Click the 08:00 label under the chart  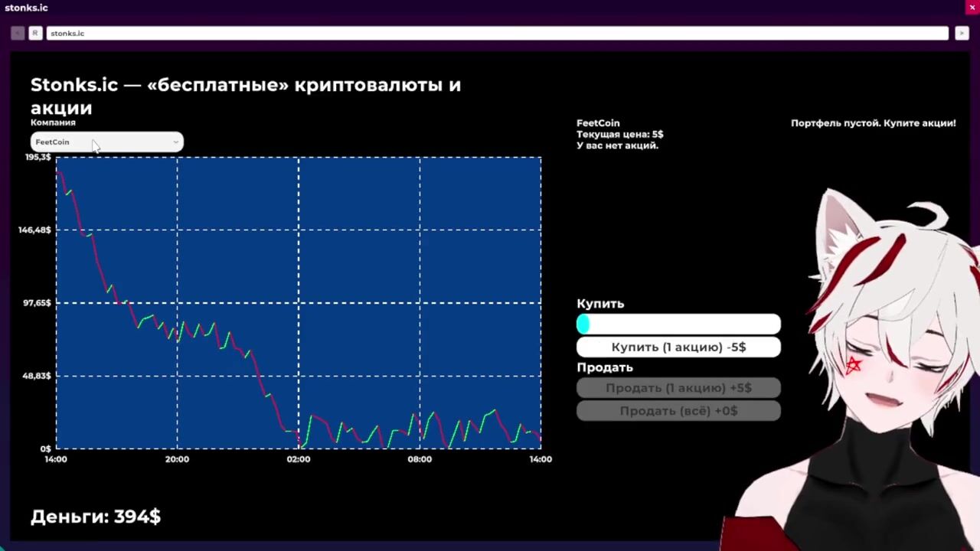(x=420, y=459)
